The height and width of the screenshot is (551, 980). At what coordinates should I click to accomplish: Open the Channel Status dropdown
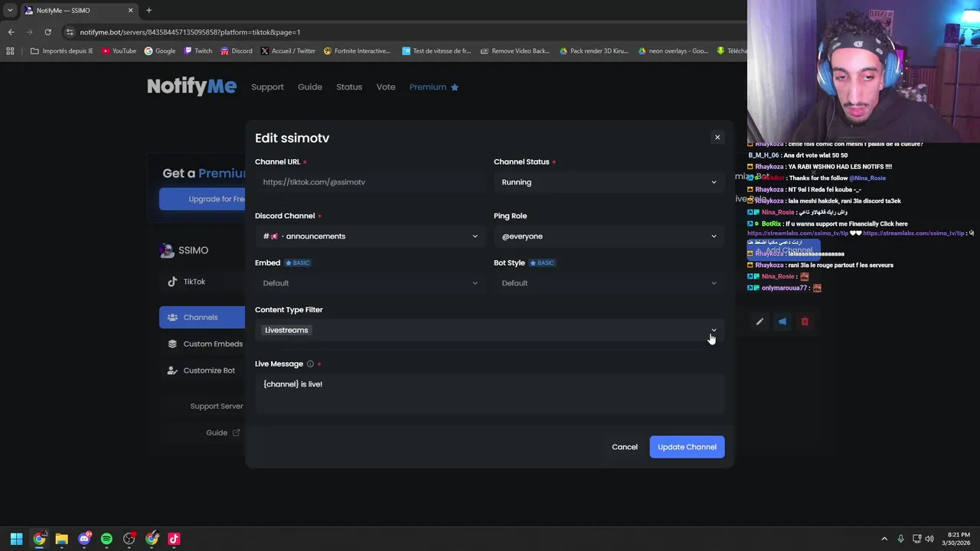click(609, 182)
